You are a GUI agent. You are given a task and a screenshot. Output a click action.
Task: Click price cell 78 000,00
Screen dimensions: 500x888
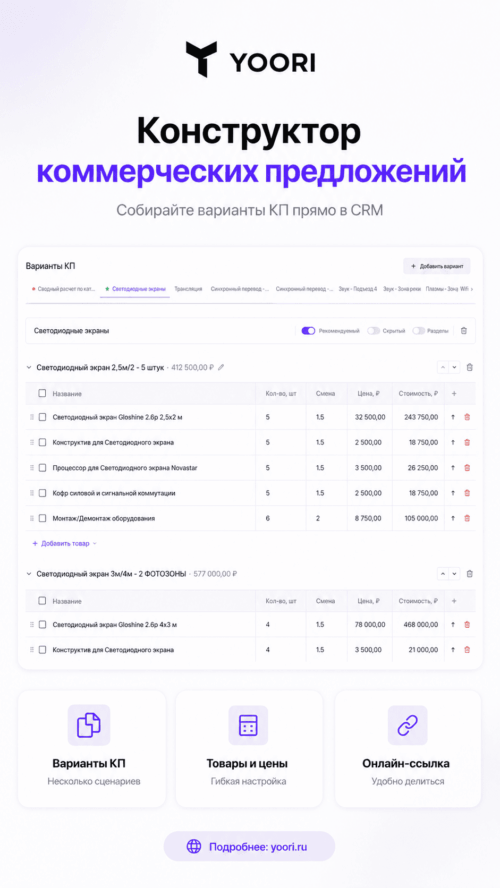coord(370,625)
